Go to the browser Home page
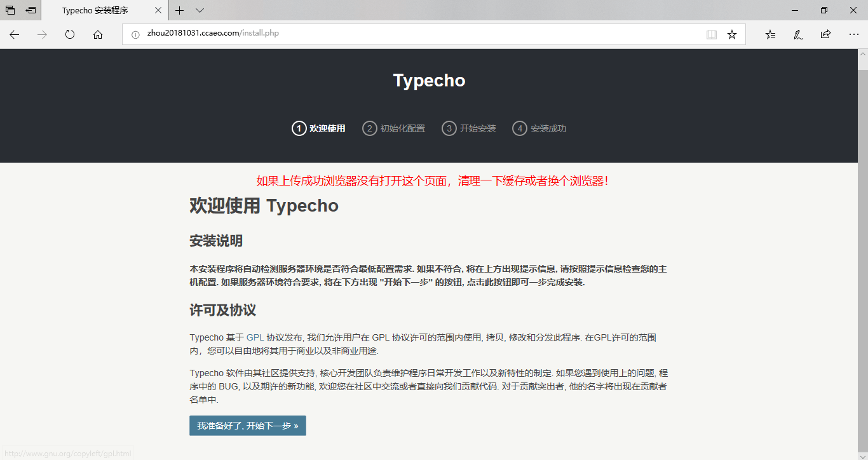Screen dimensions: 868x460 (x=98, y=34)
